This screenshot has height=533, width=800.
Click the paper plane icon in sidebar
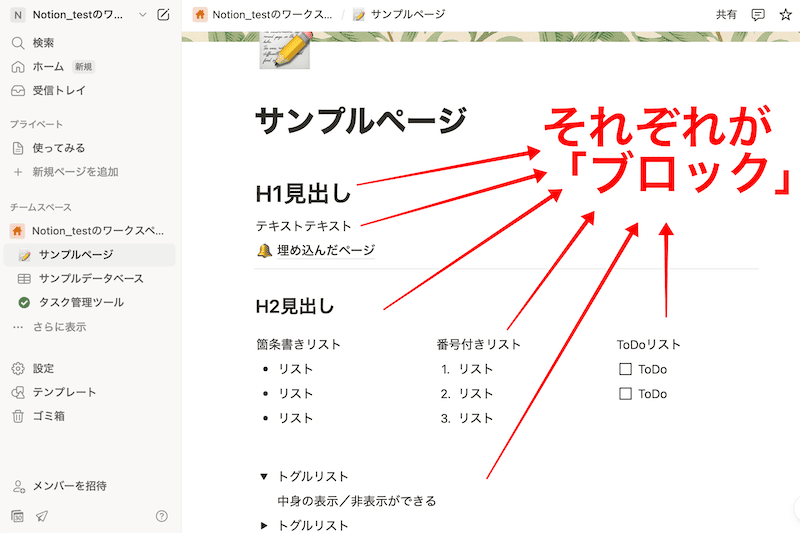[42, 516]
